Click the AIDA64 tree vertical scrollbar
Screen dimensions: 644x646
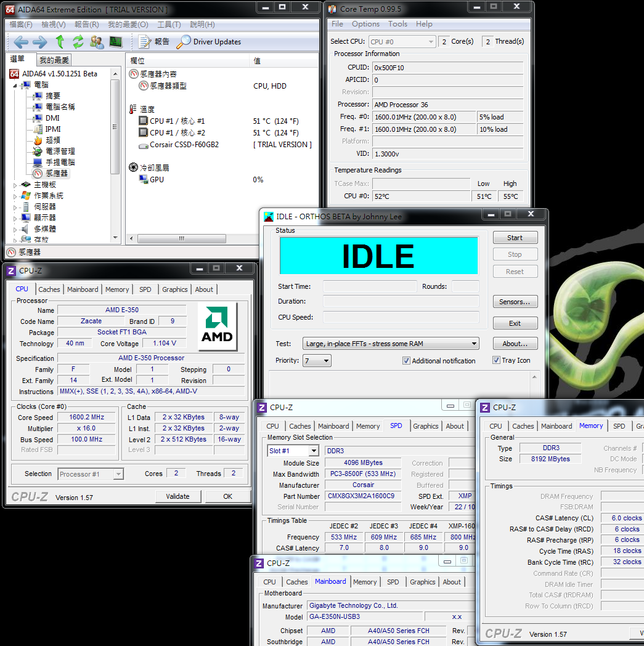click(x=115, y=126)
